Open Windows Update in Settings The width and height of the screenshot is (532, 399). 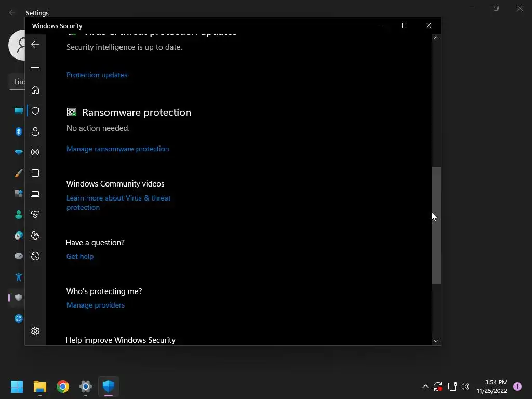(19, 318)
